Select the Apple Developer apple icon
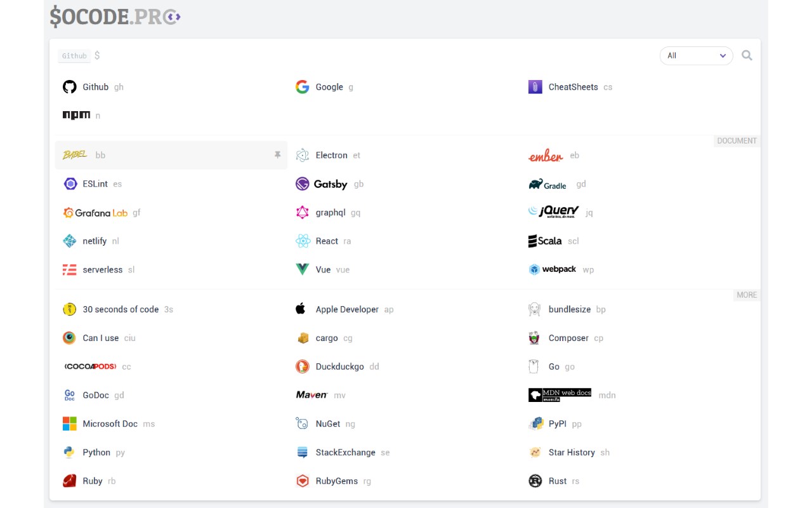This screenshot has width=812, height=508. tap(301, 309)
